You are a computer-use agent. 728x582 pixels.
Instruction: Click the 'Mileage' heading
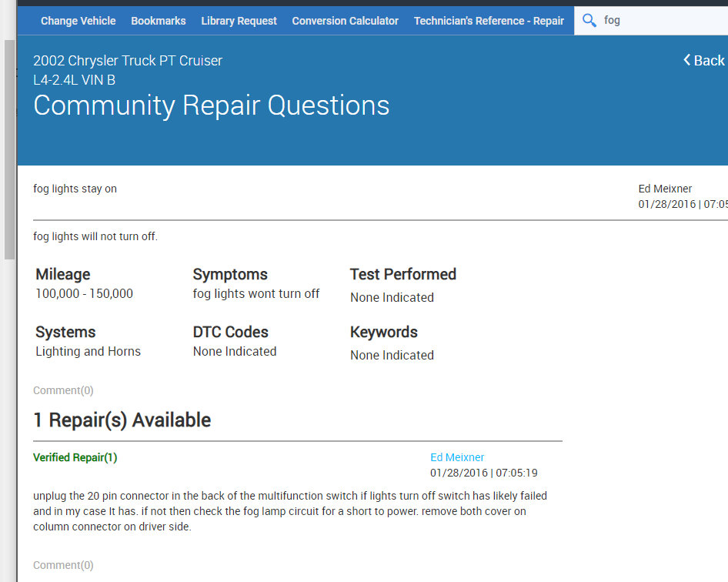point(63,275)
